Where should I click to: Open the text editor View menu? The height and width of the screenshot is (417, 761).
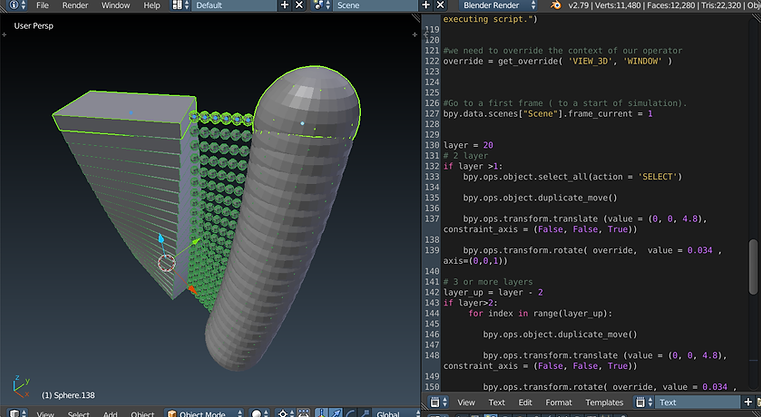click(466, 402)
